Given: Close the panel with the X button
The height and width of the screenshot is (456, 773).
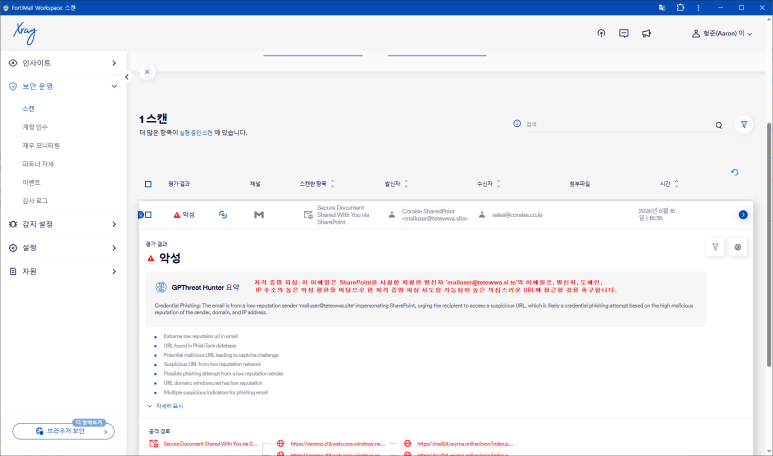Looking at the screenshot, I should click(x=147, y=72).
